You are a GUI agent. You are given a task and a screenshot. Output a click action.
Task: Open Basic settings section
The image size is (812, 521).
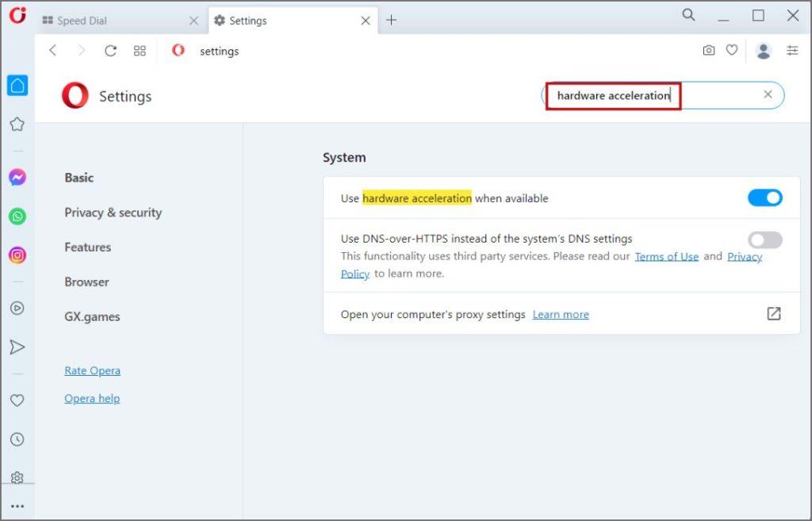(79, 178)
